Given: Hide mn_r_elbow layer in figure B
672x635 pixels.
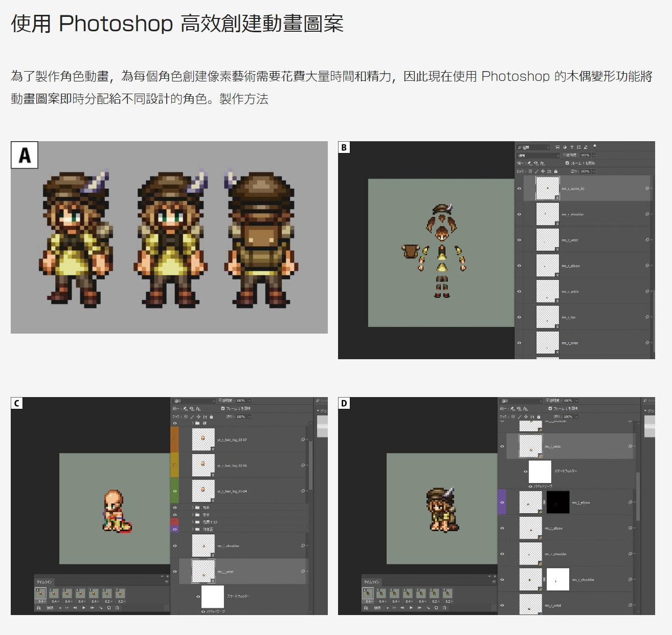Looking at the screenshot, I should (x=519, y=266).
